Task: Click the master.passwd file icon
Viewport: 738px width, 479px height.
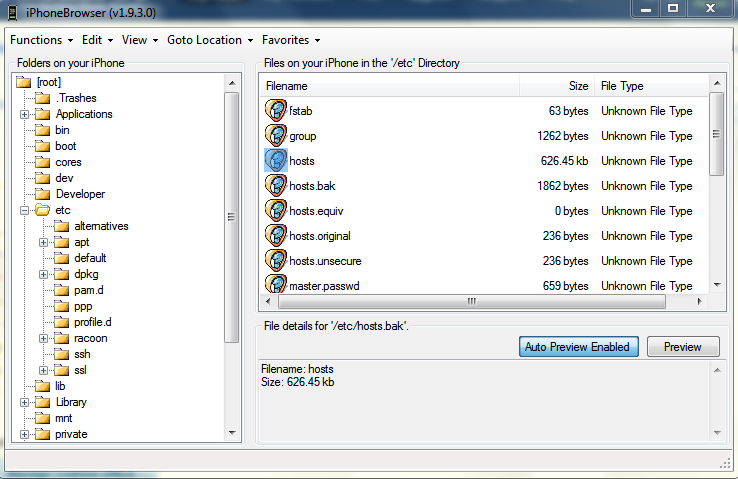Action: point(276,284)
